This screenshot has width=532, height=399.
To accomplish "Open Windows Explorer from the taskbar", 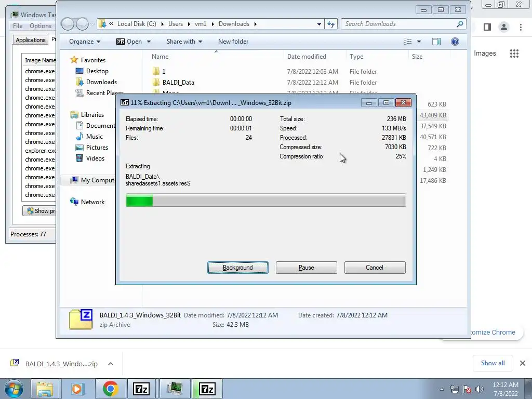I will [45, 389].
